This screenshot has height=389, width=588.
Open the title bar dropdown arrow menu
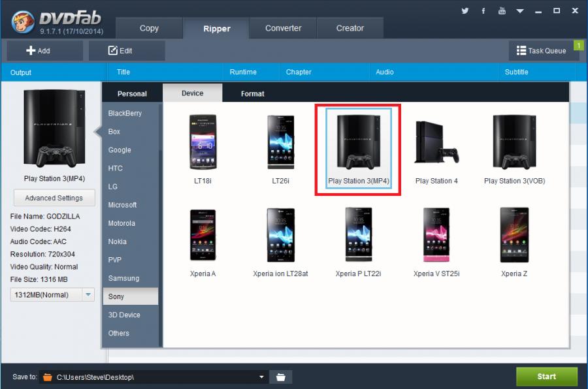tap(520, 11)
